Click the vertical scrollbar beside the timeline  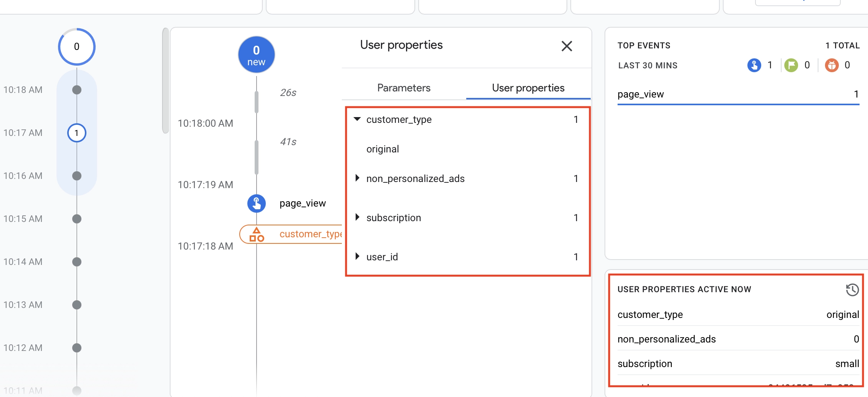[x=166, y=81]
